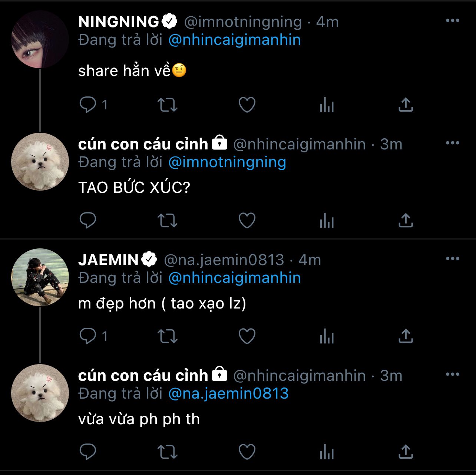Retweet the "TAO BỨC XÚC?" tweet
476x475 pixels.
click(x=168, y=221)
